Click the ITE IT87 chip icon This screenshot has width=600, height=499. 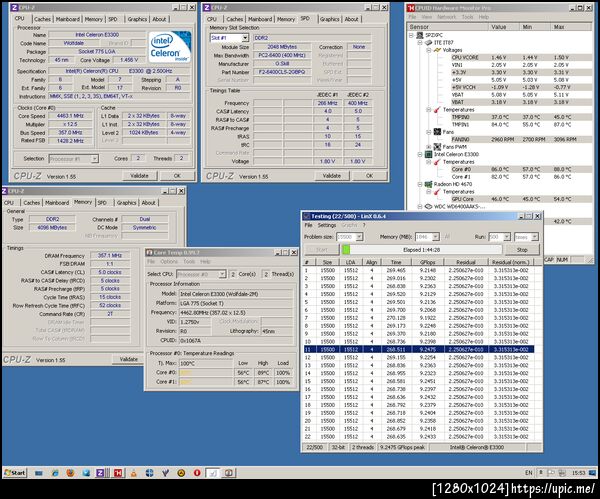point(429,42)
